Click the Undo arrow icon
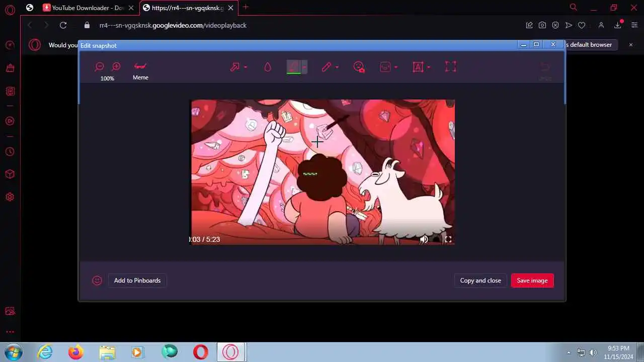 545,67
